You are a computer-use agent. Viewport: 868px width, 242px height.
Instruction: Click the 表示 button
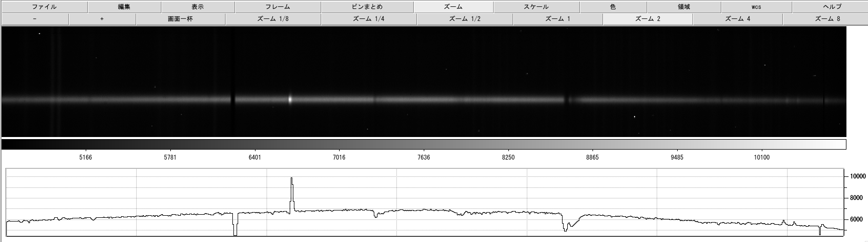[x=198, y=7]
